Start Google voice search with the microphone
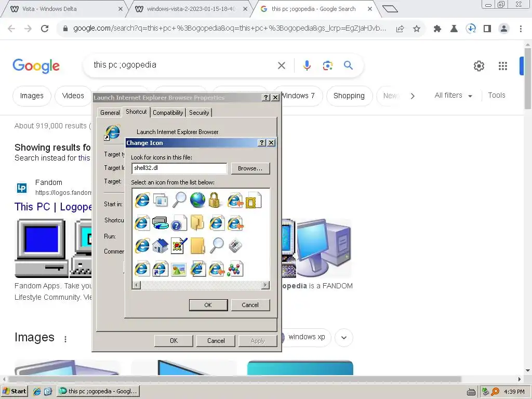 [x=307, y=65]
